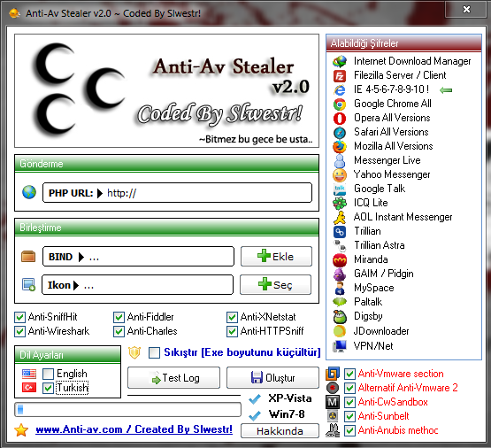Click the Internet Explorer icon

pyautogui.click(x=340, y=90)
